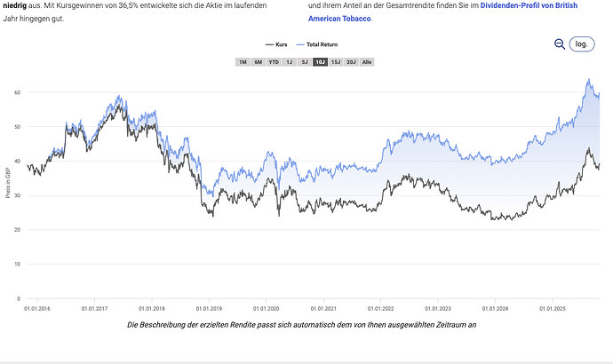Select the active 10J range

point(320,62)
